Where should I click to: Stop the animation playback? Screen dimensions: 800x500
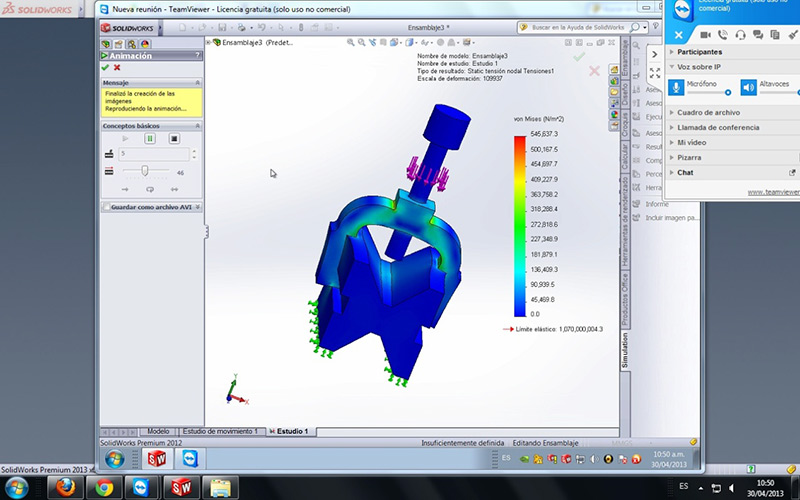[174, 138]
